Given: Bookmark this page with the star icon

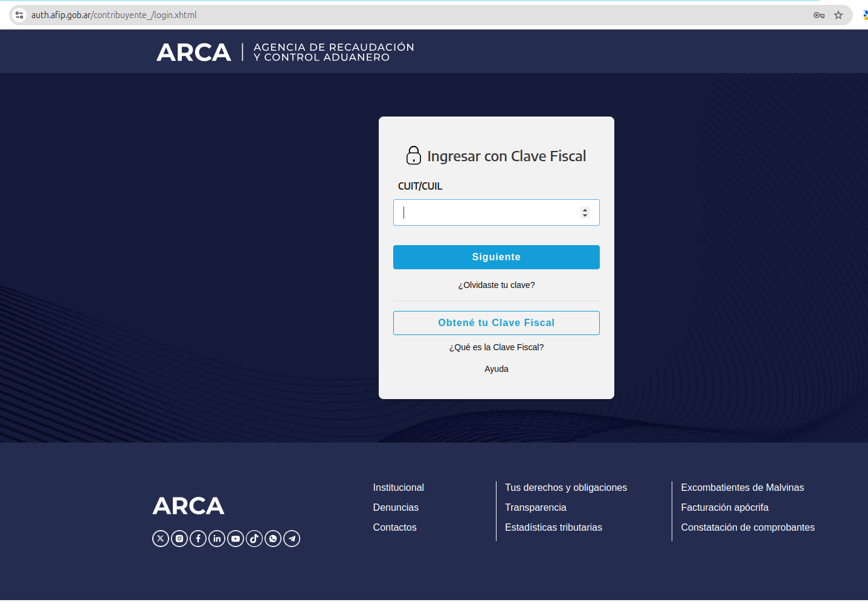Looking at the screenshot, I should [x=838, y=15].
